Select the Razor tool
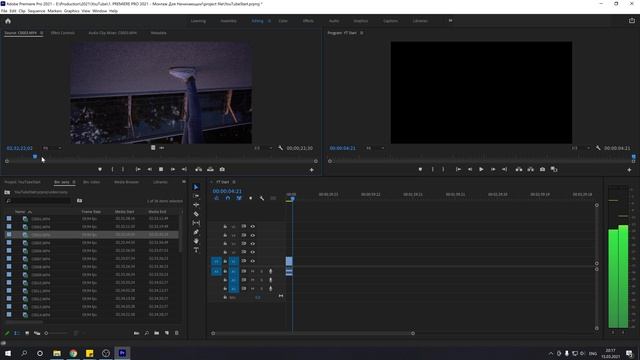 point(196,214)
